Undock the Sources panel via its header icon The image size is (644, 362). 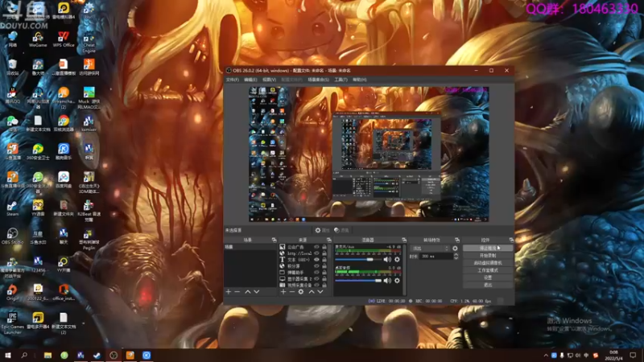328,240
